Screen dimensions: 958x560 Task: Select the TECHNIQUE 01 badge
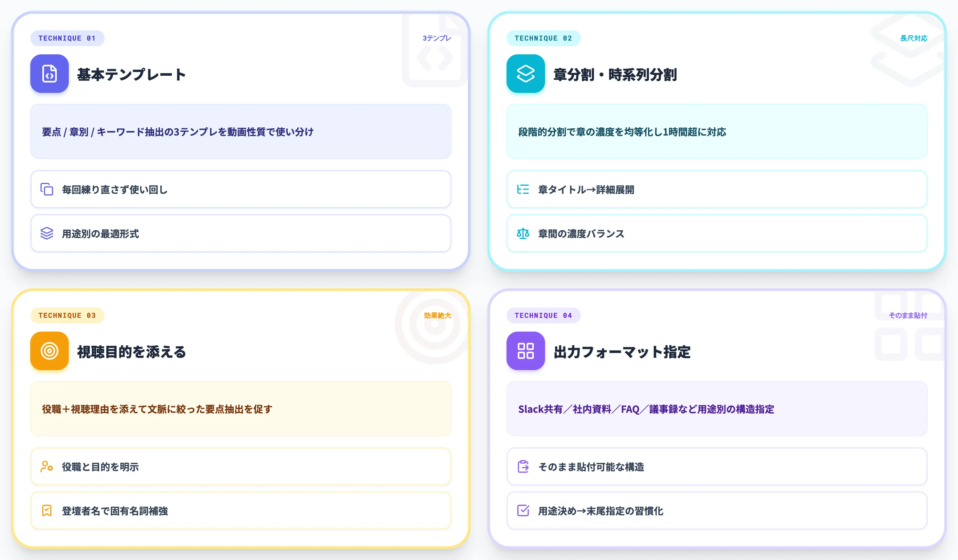pos(67,38)
